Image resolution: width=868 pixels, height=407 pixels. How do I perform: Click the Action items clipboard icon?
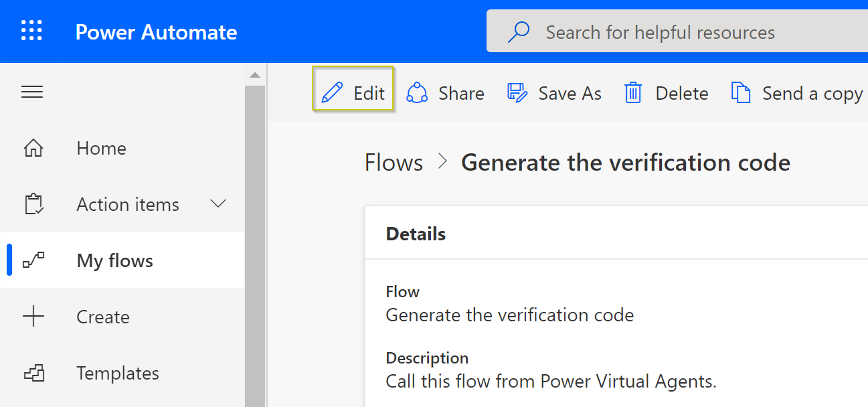tap(33, 204)
